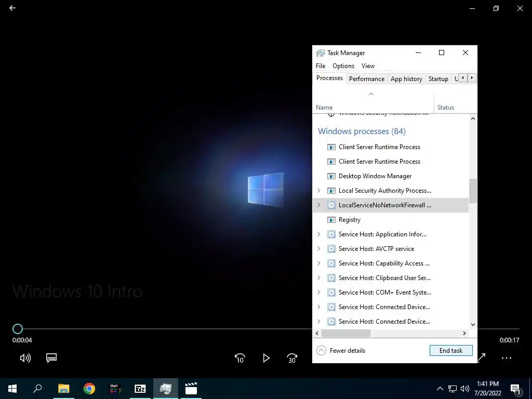532x399 pixels.
Task: Open the Options menu in Task Manager
Action: point(343,66)
